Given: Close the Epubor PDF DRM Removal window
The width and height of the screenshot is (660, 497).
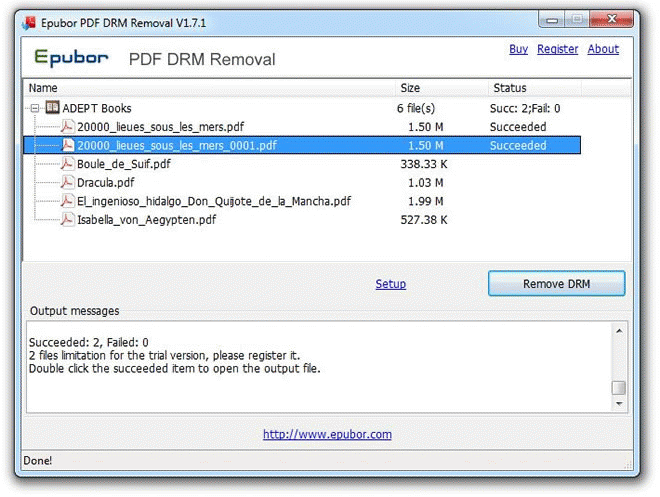Looking at the screenshot, I should (612, 19).
